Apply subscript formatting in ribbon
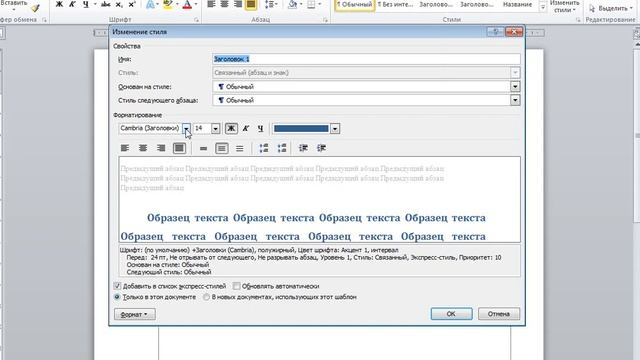 (119, 4)
